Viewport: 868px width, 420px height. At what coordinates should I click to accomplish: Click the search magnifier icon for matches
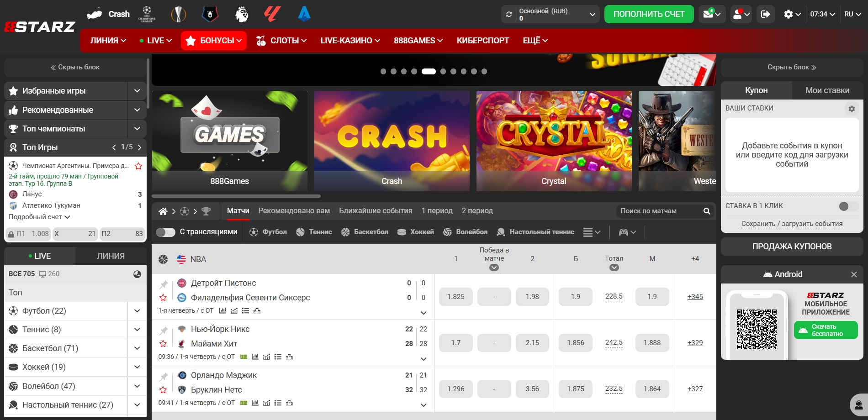click(707, 211)
